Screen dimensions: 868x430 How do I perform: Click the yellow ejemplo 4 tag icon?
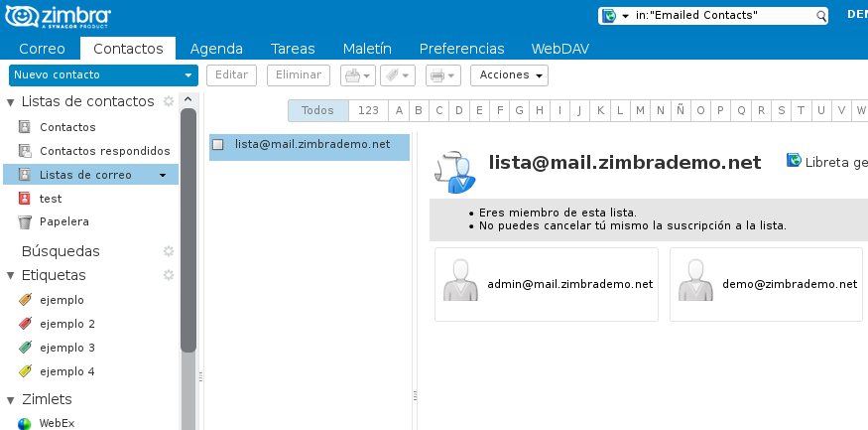[25, 371]
